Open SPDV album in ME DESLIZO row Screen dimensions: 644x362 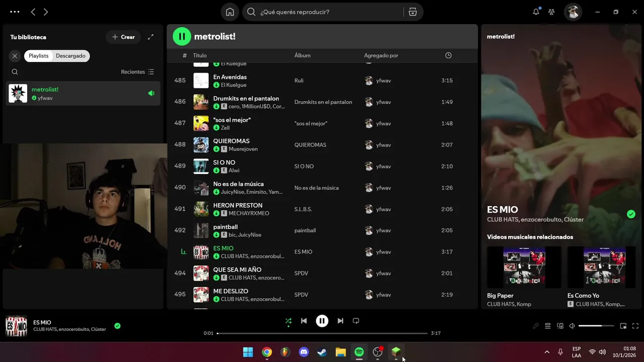(x=301, y=295)
